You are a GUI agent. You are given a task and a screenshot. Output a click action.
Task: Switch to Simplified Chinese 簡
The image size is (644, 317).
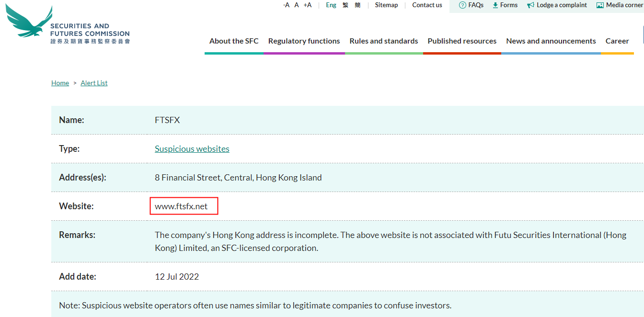tap(357, 5)
